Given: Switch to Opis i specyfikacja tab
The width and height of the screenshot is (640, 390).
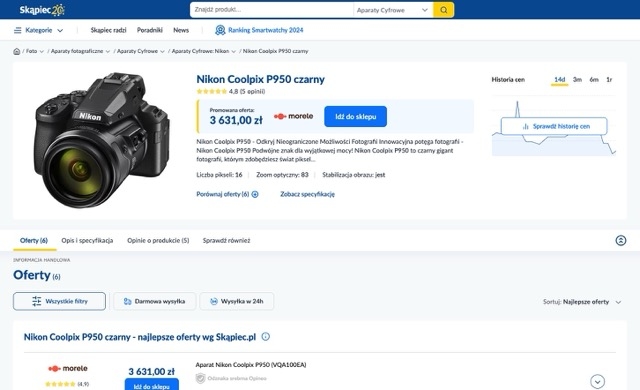Looking at the screenshot, I should click(87, 241).
